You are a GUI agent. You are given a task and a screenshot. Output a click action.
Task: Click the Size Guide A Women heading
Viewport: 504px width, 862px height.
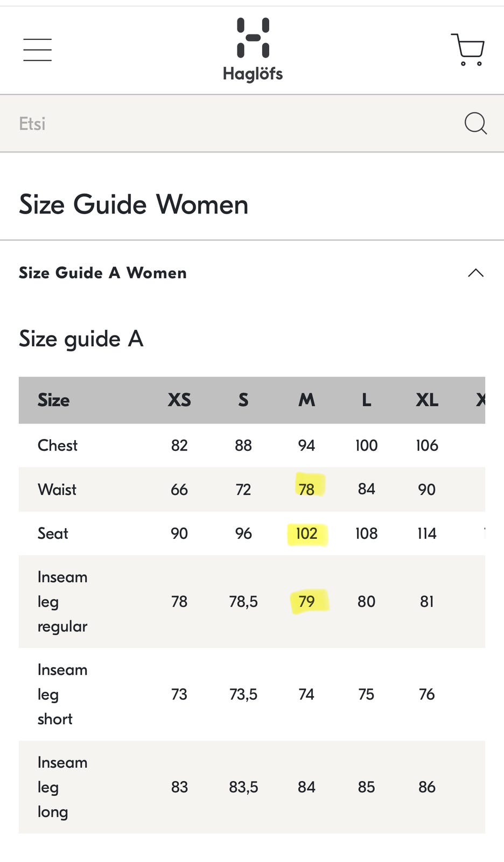pyautogui.click(x=103, y=273)
